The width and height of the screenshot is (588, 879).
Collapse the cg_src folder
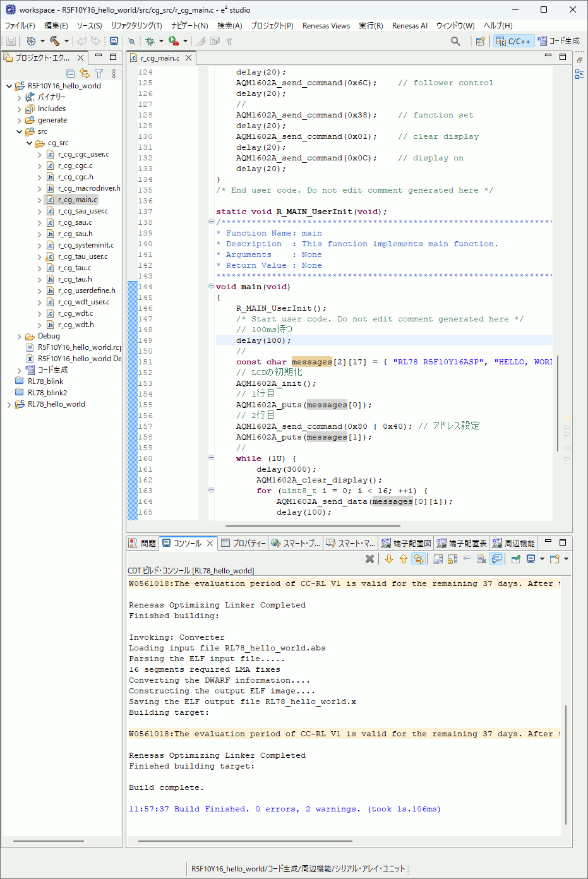(30, 143)
